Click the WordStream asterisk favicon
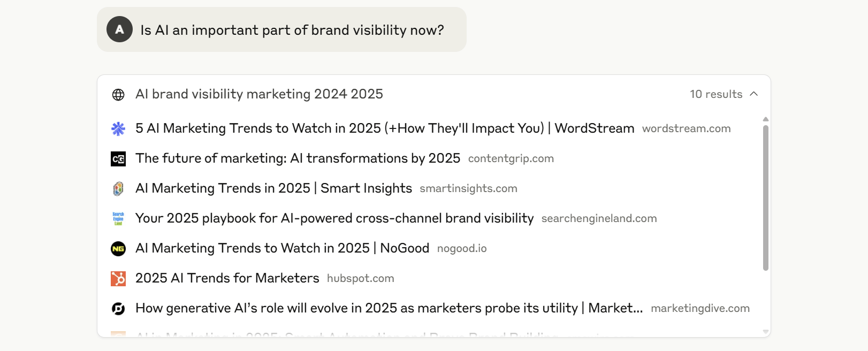 118,128
